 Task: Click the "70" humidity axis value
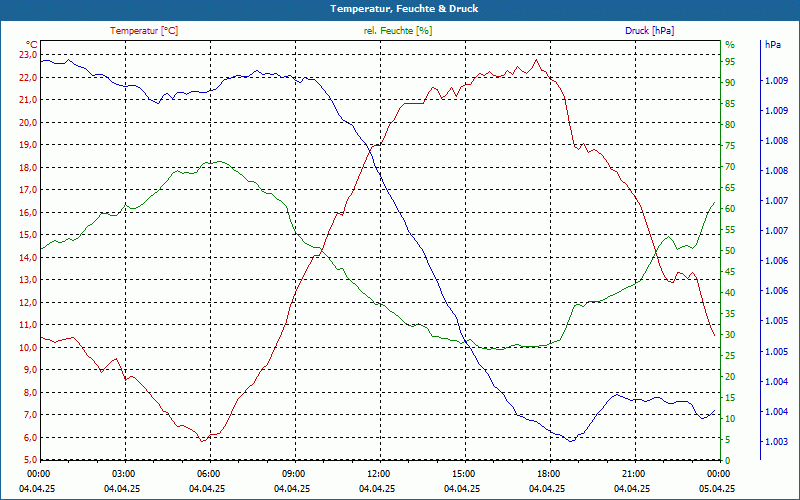(x=730, y=167)
